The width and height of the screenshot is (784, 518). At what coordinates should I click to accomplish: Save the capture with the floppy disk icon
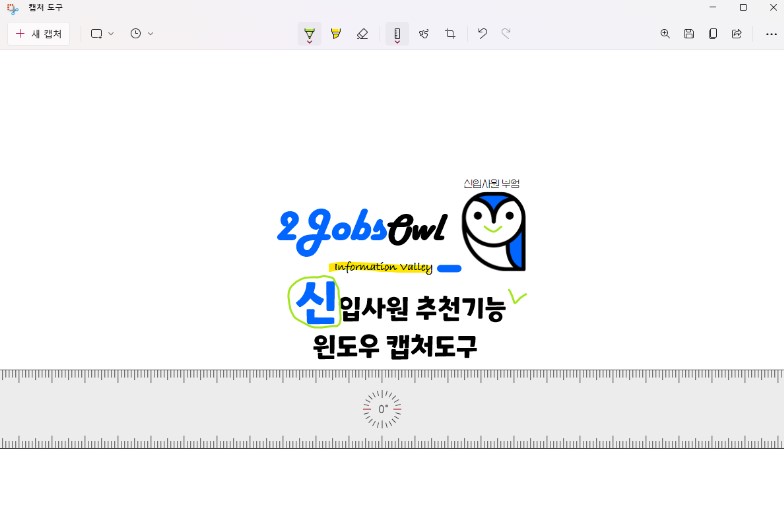[x=689, y=34]
